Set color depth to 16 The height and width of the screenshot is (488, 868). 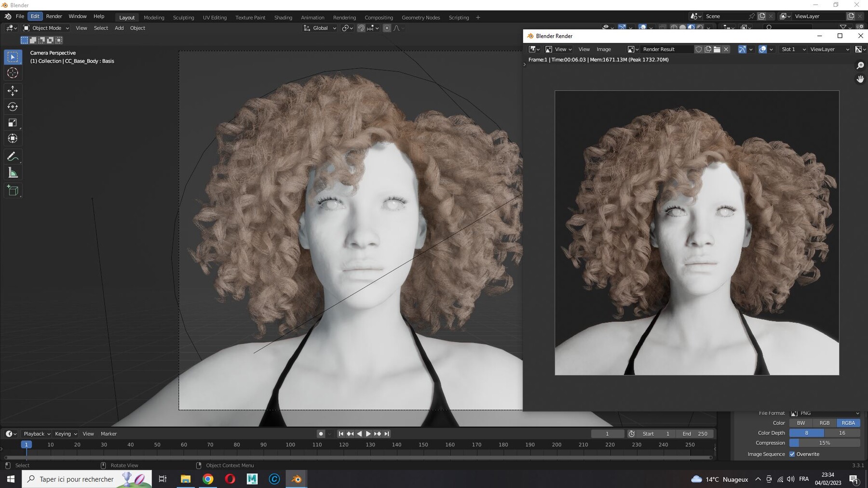click(x=842, y=433)
